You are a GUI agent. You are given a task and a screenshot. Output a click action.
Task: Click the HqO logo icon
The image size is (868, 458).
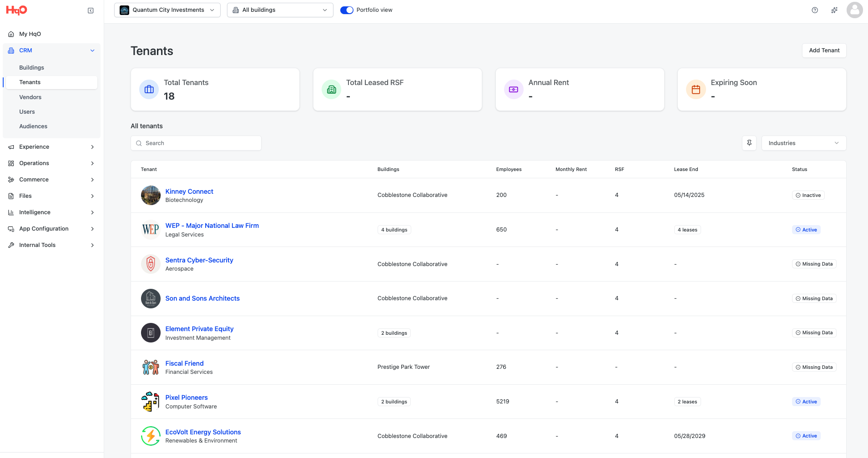coord(16,10)
